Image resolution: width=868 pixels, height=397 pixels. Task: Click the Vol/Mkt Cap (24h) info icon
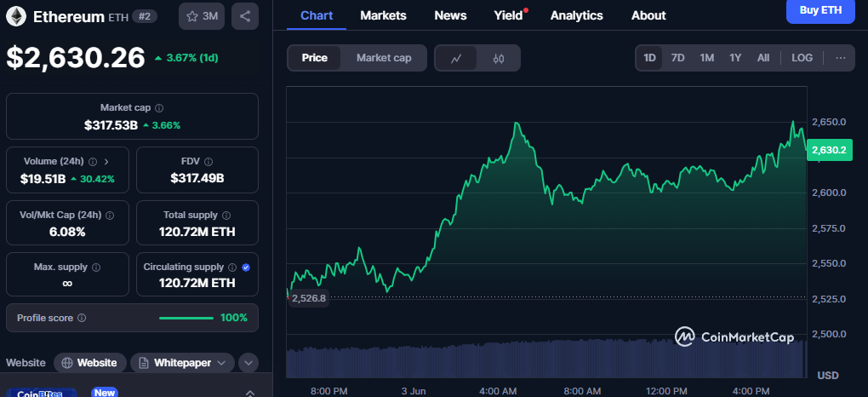pyautogui.click(x=110, y=215)
